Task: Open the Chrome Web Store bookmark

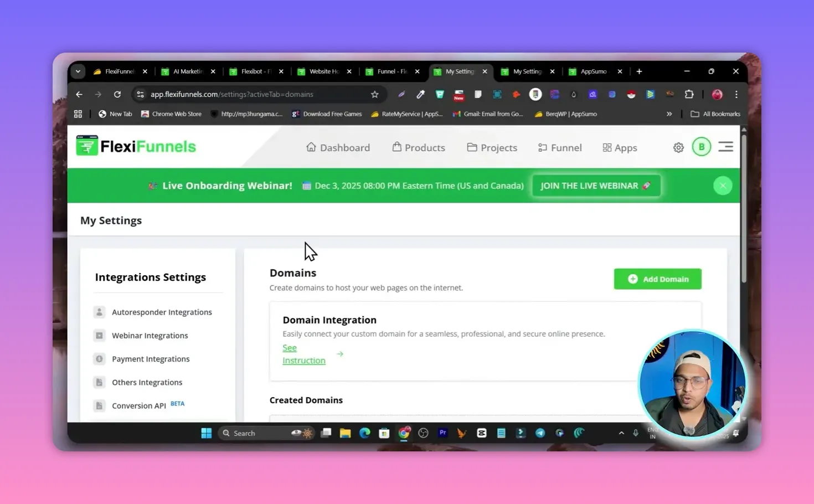Action: pos(171,114)
